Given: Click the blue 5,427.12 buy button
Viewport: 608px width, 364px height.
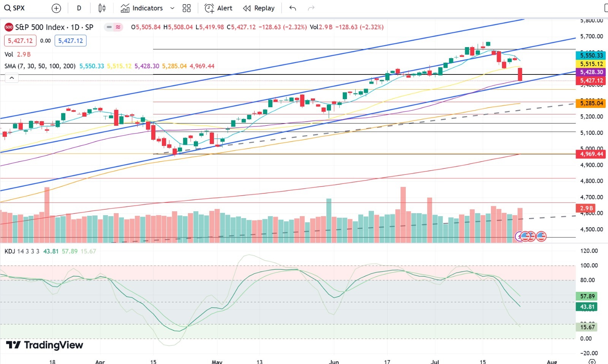Looking at the screenshot, I should pos(70,41).
